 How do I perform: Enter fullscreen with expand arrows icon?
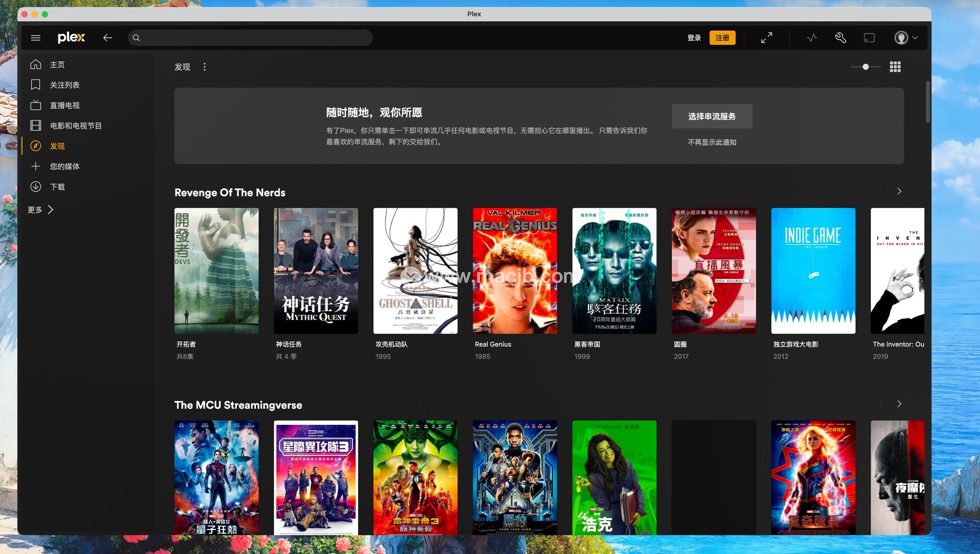(766, 38)
